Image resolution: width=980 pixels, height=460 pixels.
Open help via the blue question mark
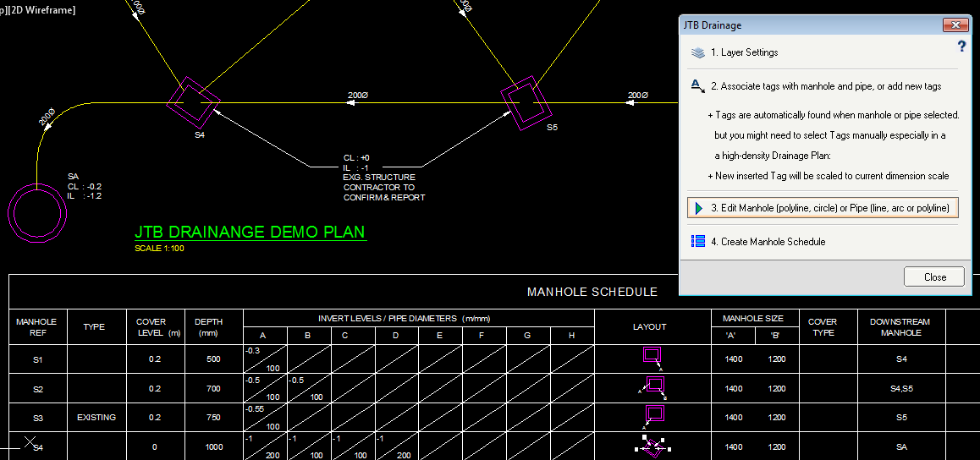962,47
